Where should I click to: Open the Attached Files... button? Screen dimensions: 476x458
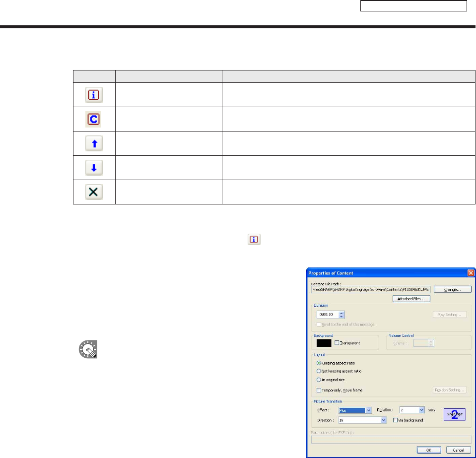click(x=410, y=299)
